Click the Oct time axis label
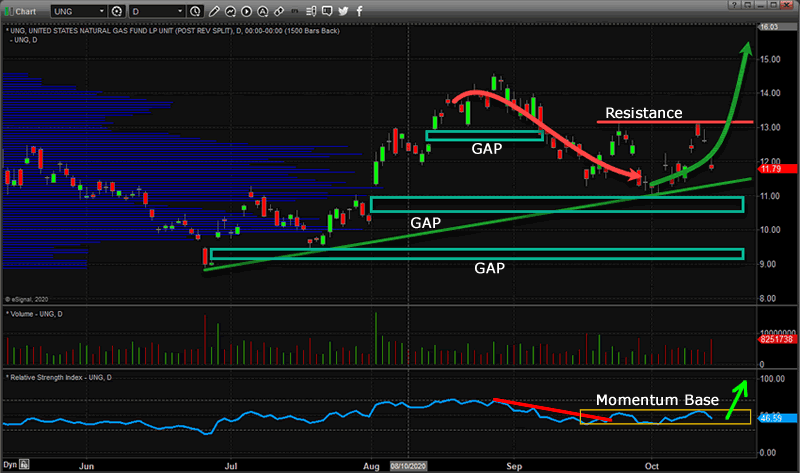 [x=652, y=466]
